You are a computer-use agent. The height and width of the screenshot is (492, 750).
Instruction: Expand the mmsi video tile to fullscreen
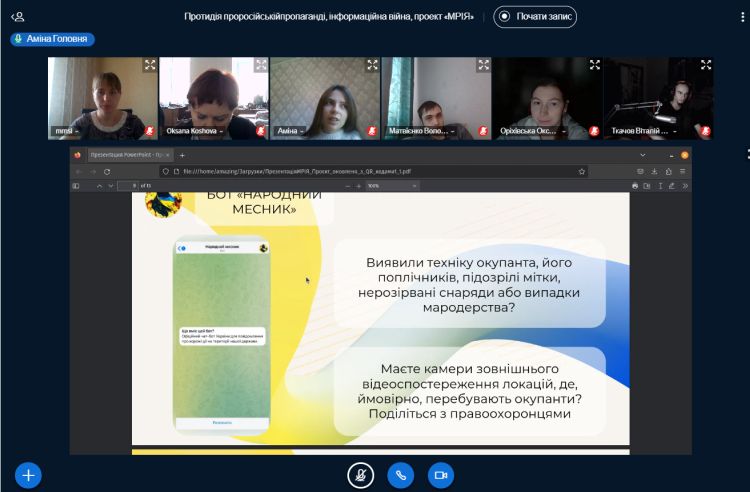pyautogui.click(x=149, y=65)
